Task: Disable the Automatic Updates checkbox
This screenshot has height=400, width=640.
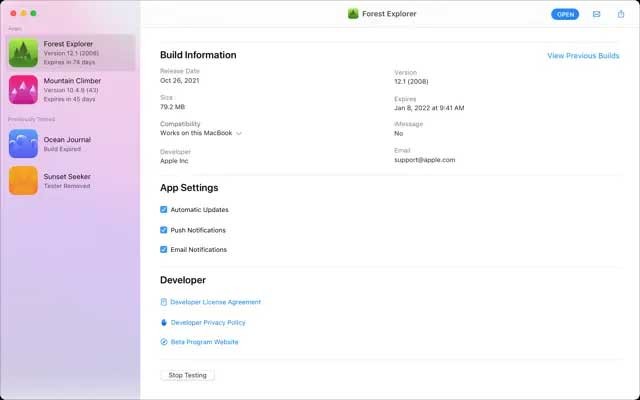Action: (x=164, y=210)
